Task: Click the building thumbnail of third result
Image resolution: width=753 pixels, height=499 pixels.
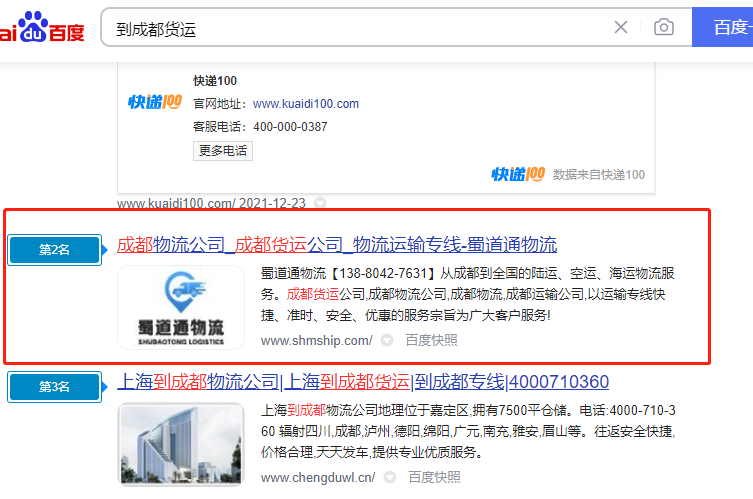Action: coord(180,444)
